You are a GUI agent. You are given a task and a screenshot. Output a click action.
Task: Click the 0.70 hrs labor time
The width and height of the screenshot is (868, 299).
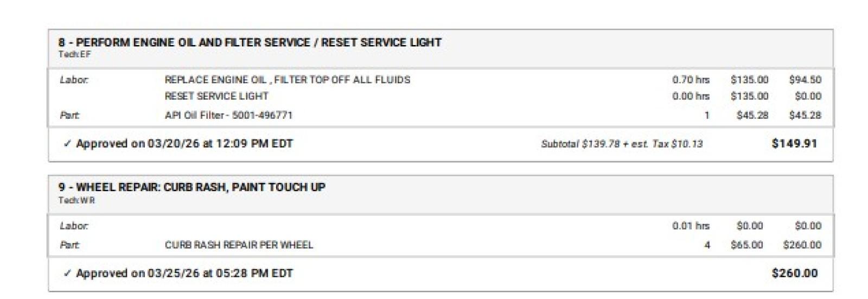[x=691, y=80]
